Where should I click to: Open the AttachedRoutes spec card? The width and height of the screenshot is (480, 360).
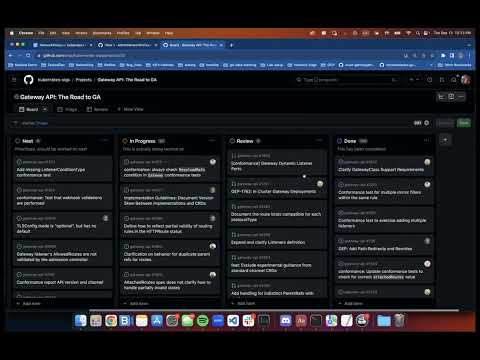(170, 281)
